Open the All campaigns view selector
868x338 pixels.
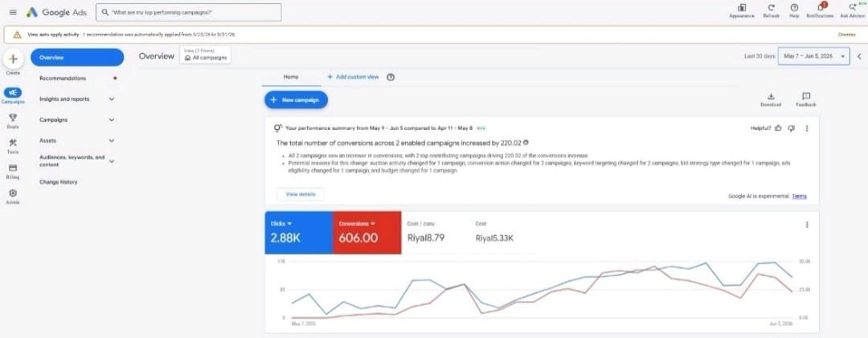[x=205, y=55]
